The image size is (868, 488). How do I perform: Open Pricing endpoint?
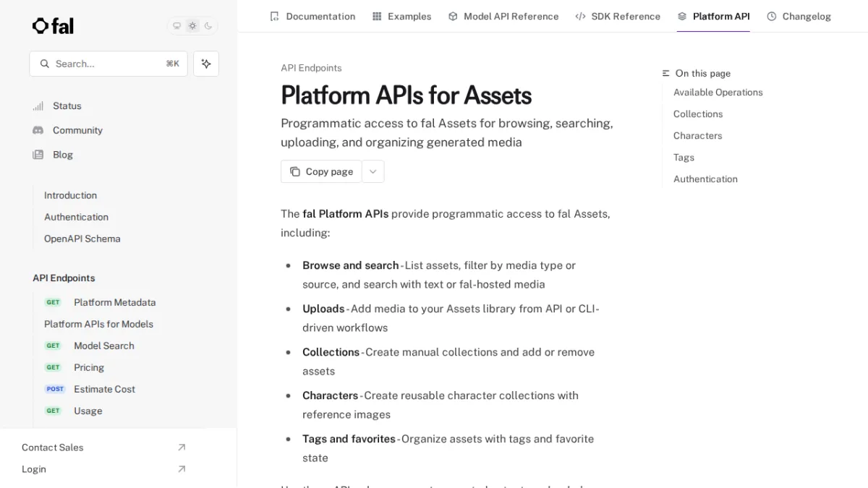(89, 367)
